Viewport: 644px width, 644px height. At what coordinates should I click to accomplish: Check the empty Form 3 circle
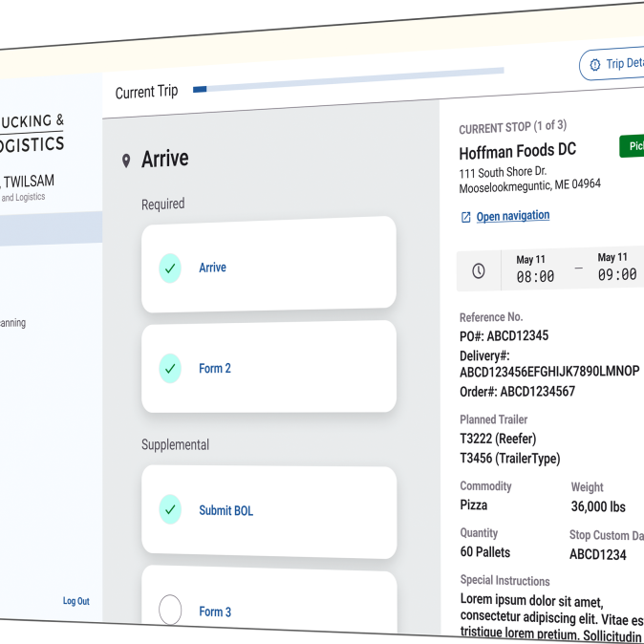point(170,610)
